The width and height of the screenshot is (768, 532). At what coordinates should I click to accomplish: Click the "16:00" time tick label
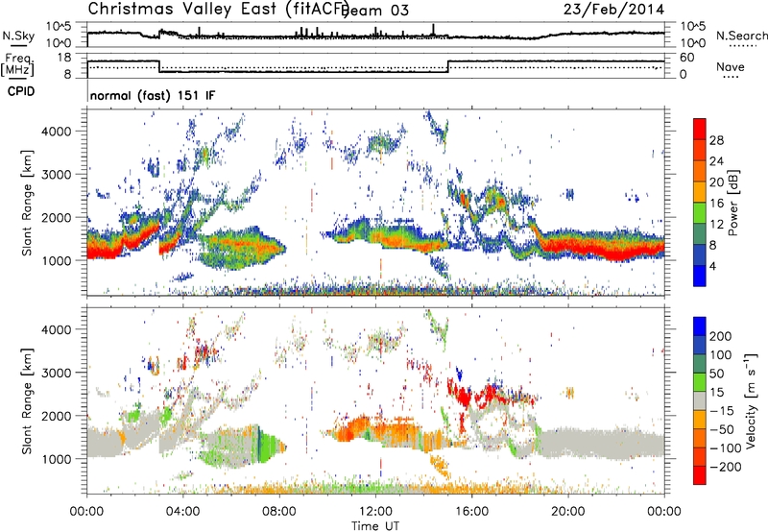tap(471, 512)
